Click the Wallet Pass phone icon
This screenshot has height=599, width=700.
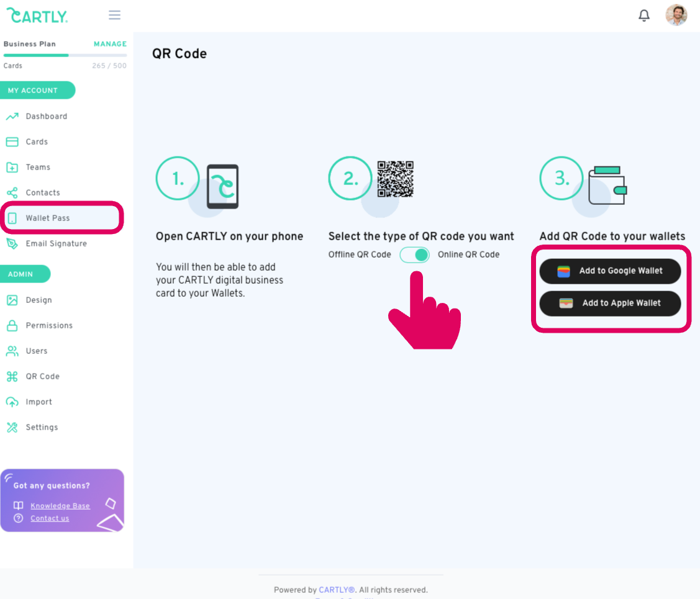click(x=12, y=218)
